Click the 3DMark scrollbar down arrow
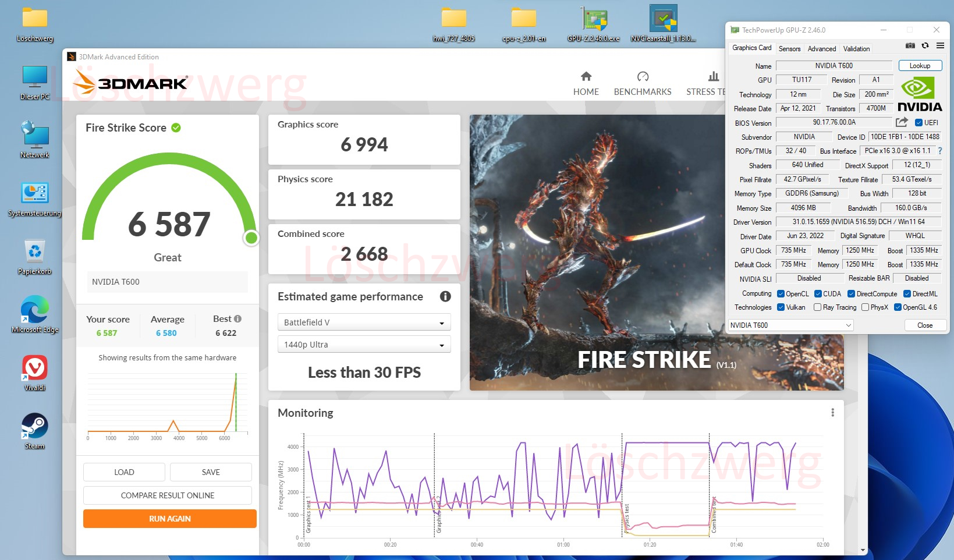Viewport: 954px width, 560px height. click(x=863, y=550)
